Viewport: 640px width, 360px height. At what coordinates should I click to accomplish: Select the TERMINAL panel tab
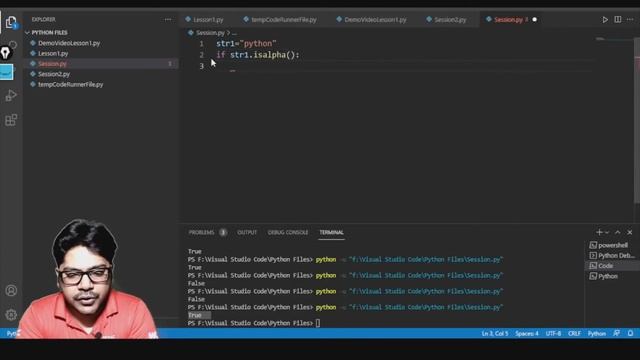(331, 232)
